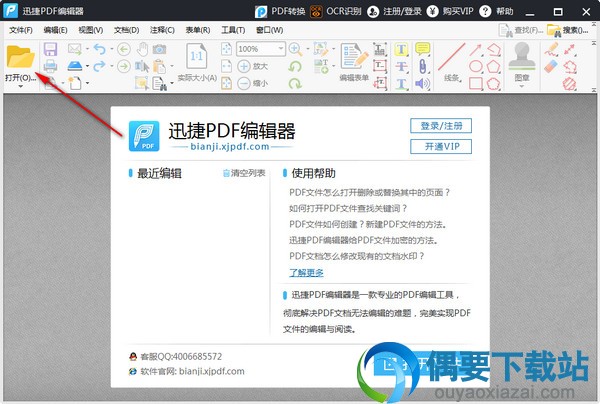The height and width of the screenshot is (404, 600).
Task: Select the Sound speaker annotation tool
Action: [422, 83]
